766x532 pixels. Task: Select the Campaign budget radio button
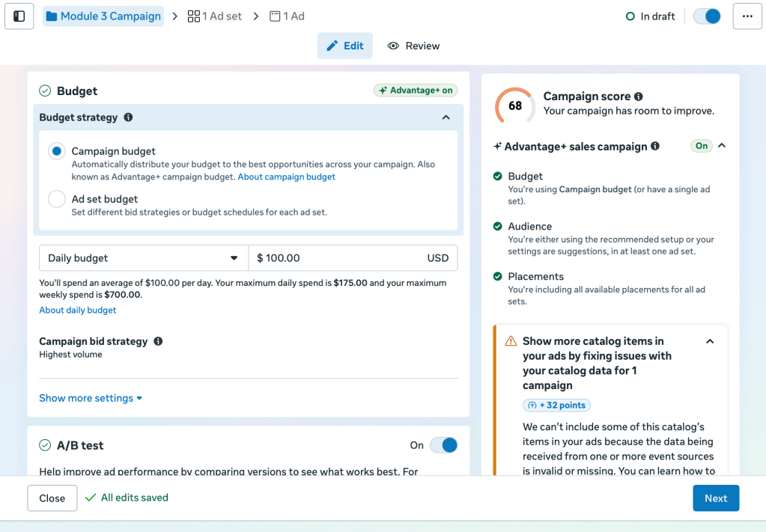click(57, 152)
